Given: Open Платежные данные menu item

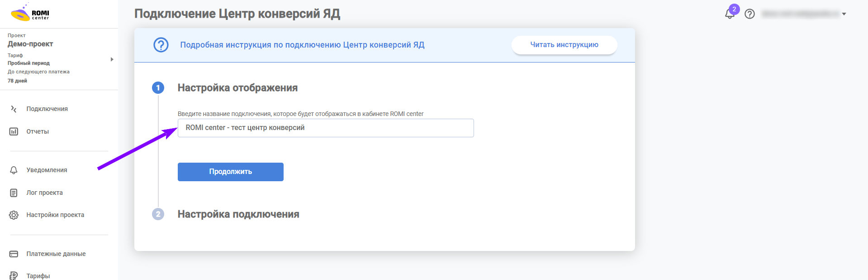Looking at the screenshot, I should (56, 254).
